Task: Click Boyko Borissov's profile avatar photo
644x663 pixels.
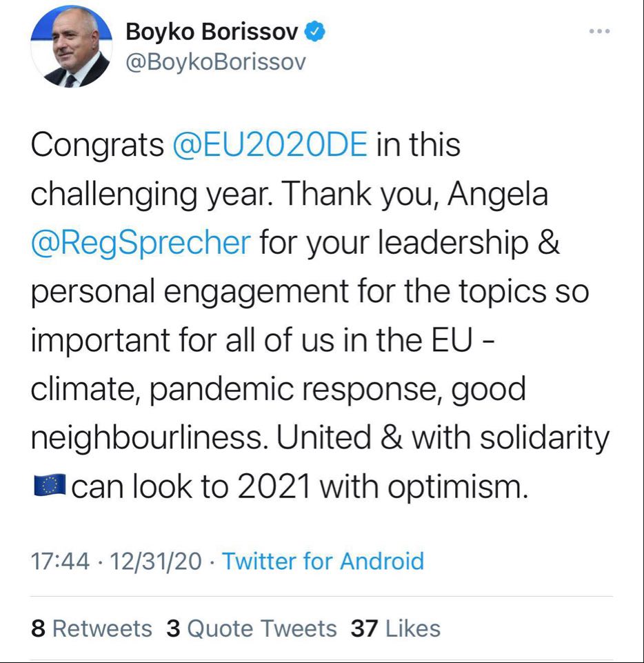Action: click(71, 48)
